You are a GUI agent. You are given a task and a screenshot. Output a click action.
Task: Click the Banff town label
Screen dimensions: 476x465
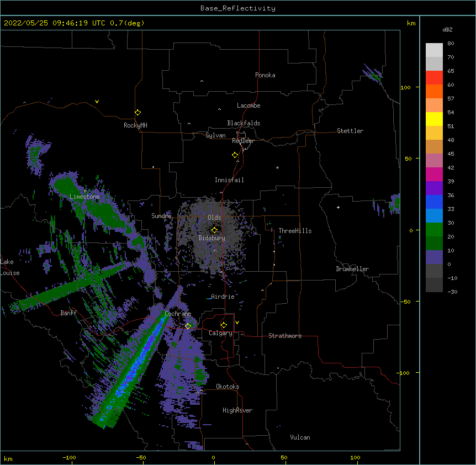click(x=68, y=313)
